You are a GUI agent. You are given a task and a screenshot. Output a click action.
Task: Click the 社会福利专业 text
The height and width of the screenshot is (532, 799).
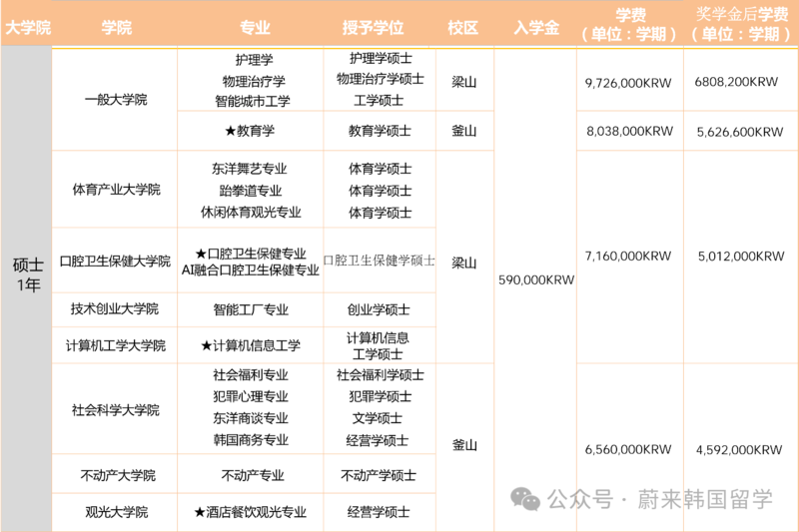tap(251, 375)
